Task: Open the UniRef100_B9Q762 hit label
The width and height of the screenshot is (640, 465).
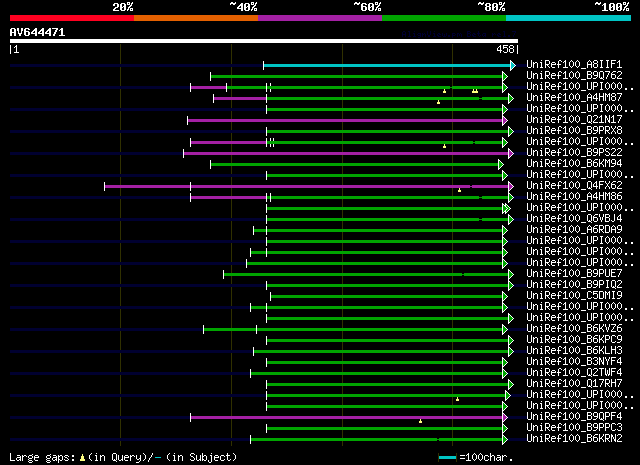Action: [574, 75]
